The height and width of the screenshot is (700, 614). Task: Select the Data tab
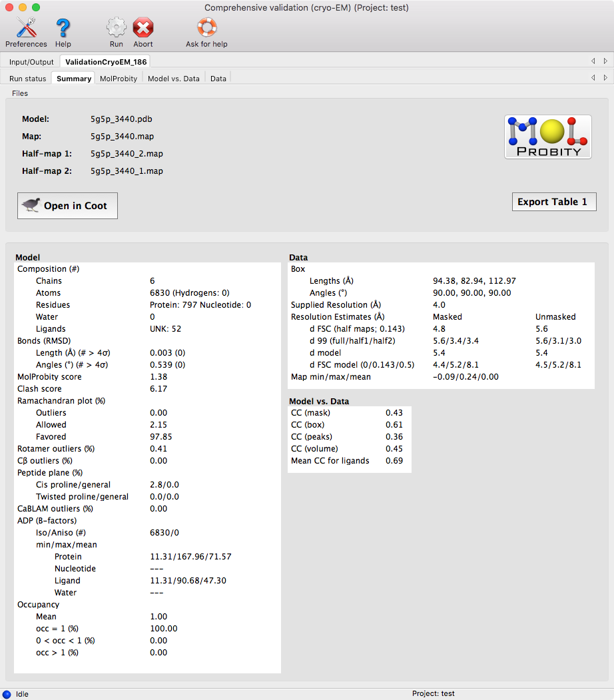tap(218, 79)
